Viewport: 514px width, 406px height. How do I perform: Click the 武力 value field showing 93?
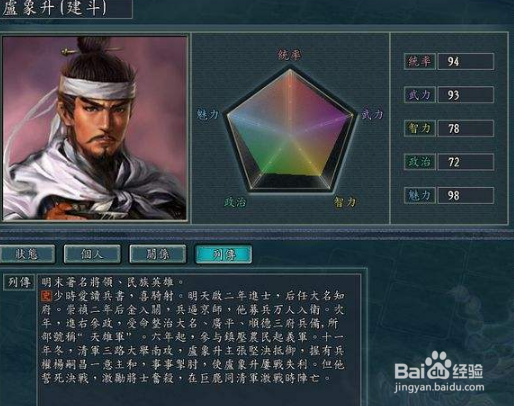466,95
